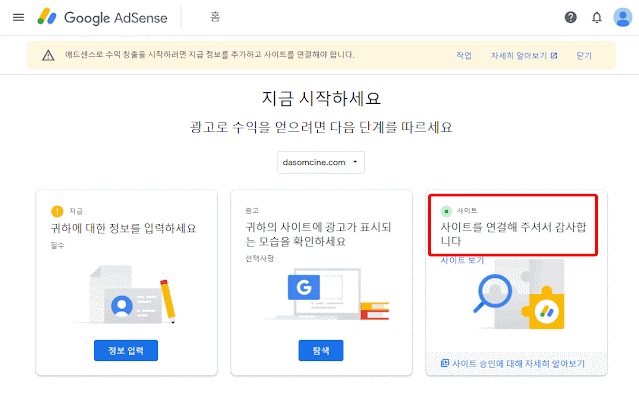Click the 작업 link in the banner
This screenshot has height=398, width=639.
click(464, 55)
